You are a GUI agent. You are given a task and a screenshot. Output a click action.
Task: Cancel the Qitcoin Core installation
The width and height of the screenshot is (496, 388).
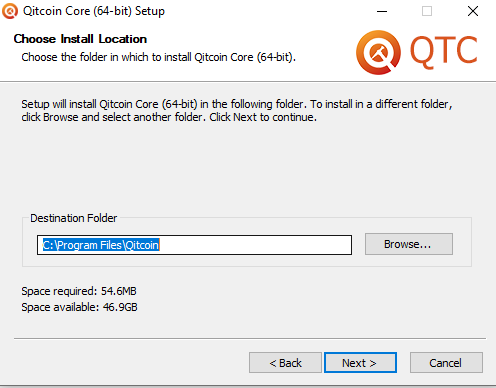point(446,363)
